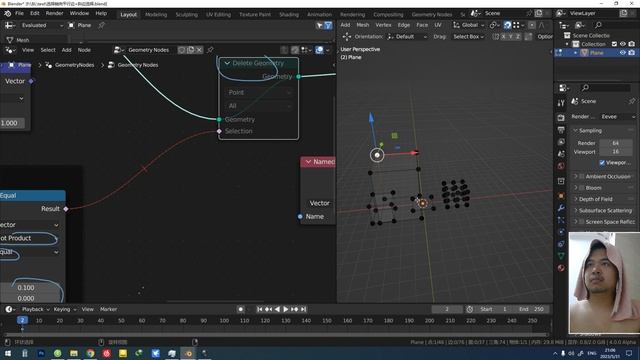This screenshot has width=640, height=360.
Task: Open the Physics properties tab icon
Action: pyautogui.click(x=561, y=232)
